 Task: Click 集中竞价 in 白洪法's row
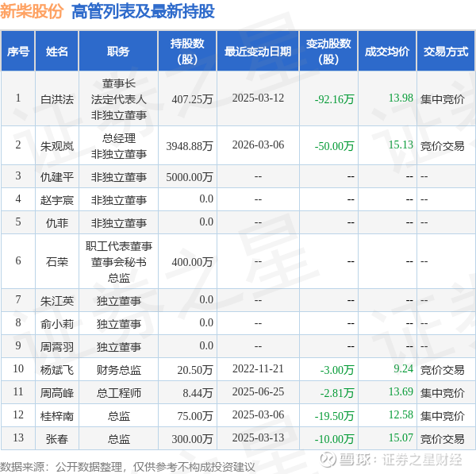pyautogui.click(x=443, y=99)
